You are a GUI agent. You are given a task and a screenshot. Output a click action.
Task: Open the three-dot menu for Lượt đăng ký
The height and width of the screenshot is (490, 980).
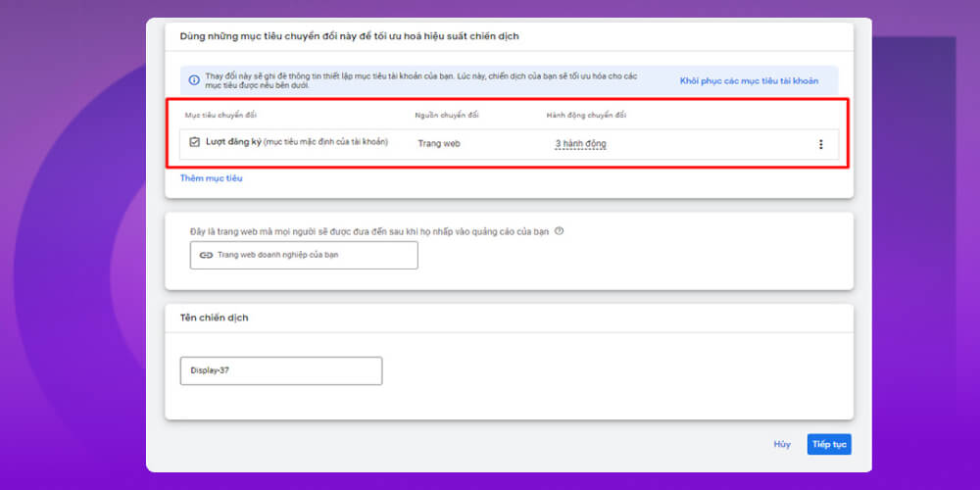[x=820, y=144]
